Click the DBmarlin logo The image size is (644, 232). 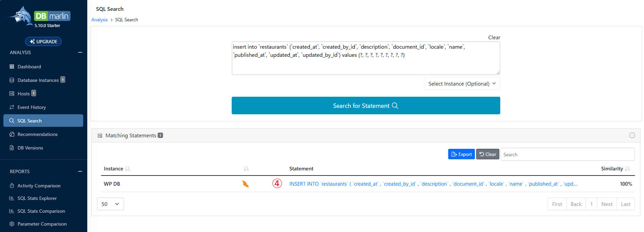[x=39, y=16]
